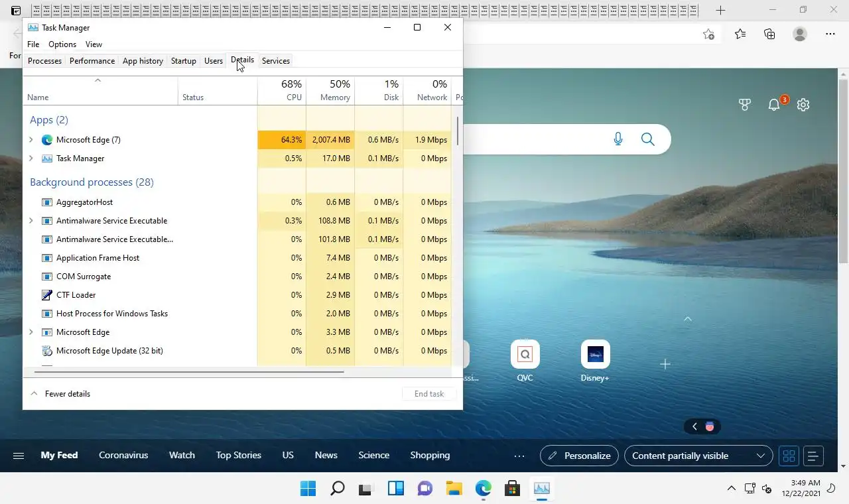Open the File menu in Task Manager
This screenshot has width=849, height=504.
point(34,44)
